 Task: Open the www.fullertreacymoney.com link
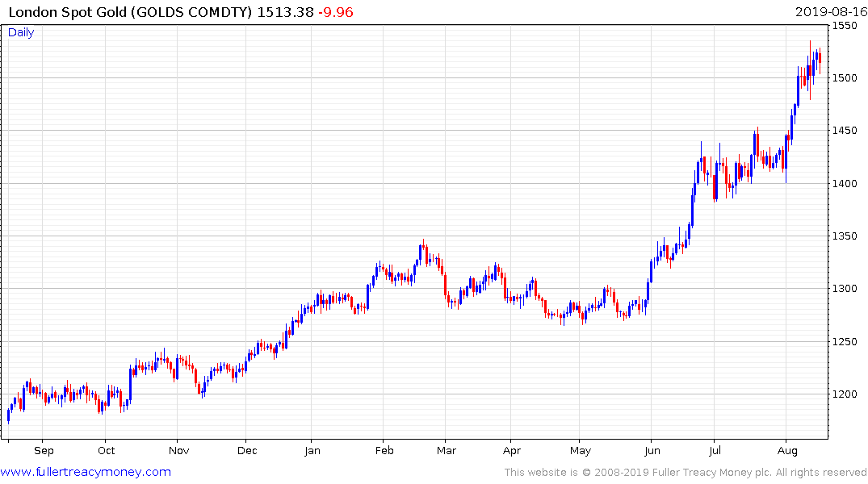coord(86,472)
